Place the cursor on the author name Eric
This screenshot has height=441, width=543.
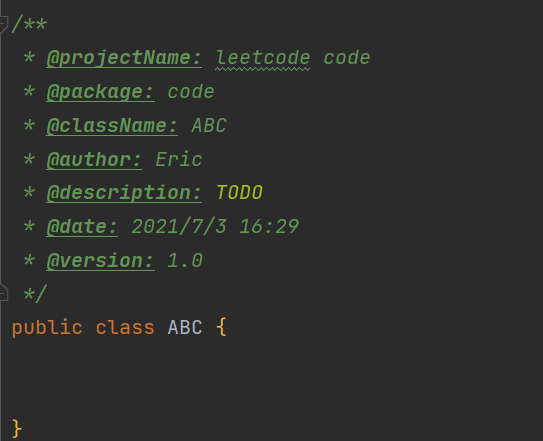click(179, 159)
